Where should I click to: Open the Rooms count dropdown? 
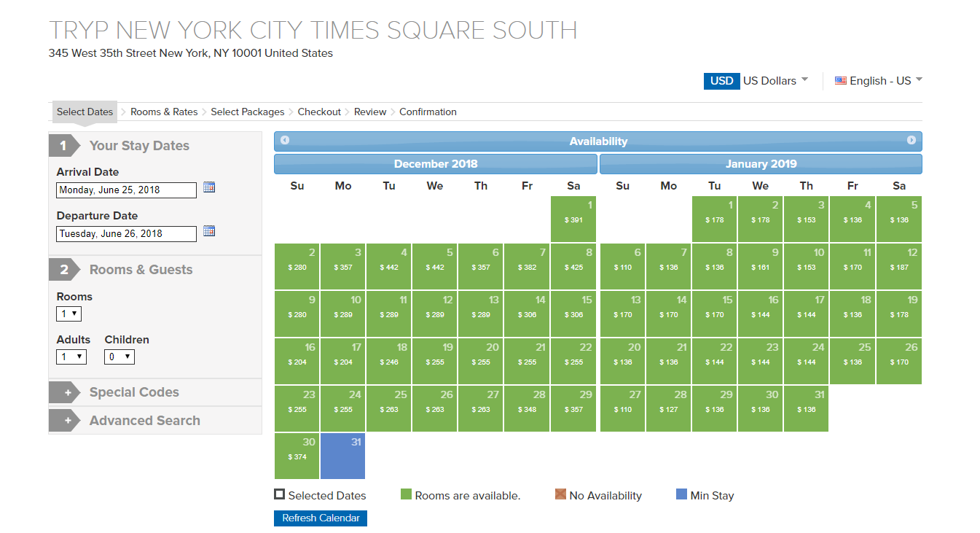coord(69,314)
